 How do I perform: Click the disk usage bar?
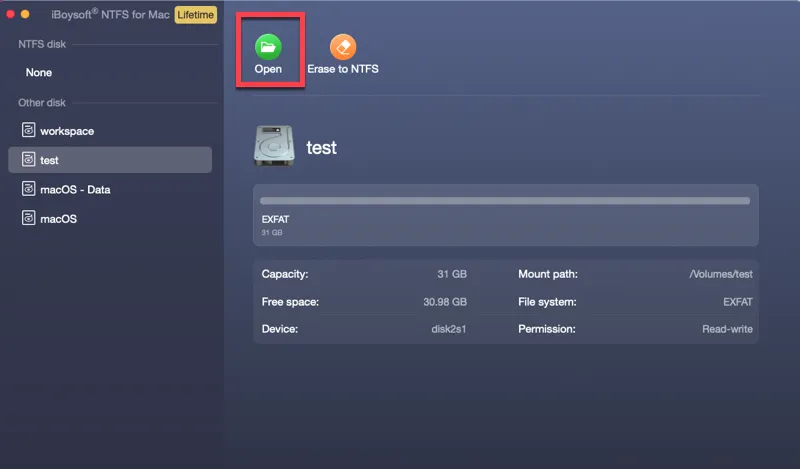505,201
